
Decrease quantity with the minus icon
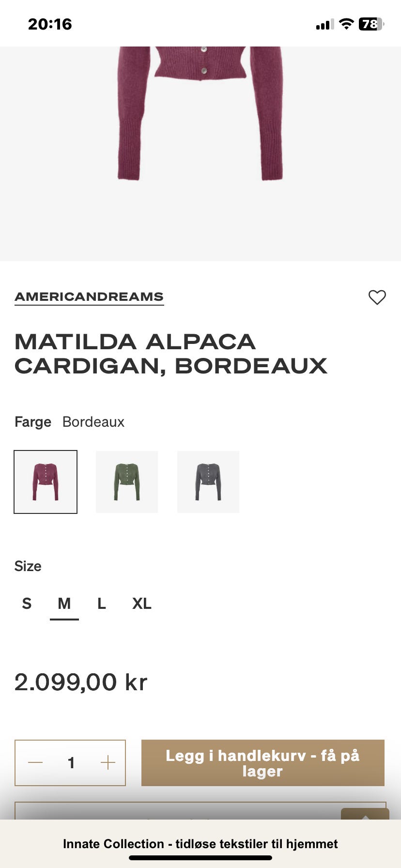pyautogui.click(x=35, y=763)
